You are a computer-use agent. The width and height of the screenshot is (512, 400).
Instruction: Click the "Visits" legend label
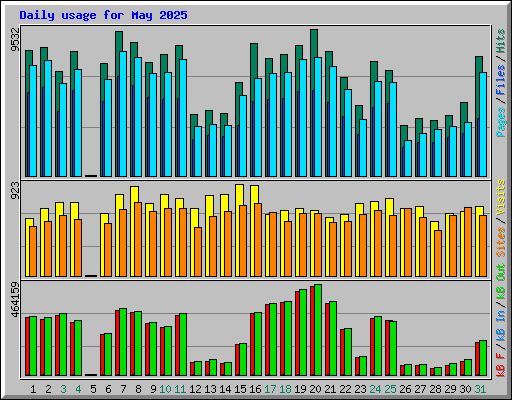pos(501,197)
